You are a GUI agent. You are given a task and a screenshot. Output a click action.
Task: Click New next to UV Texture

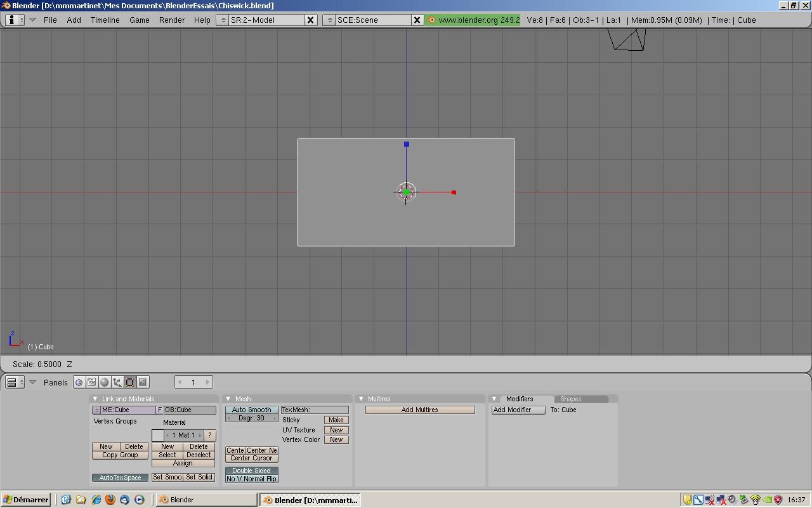(336, 430)
